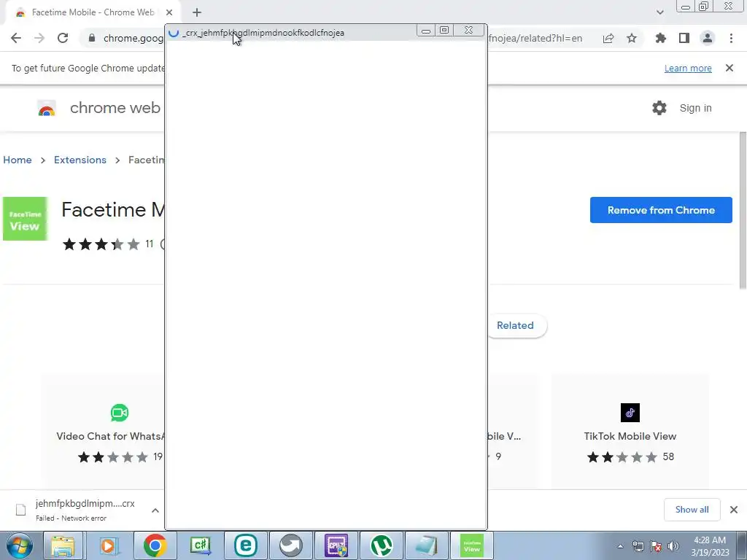Open a new tab with the plus button

(x=197, y=12)
